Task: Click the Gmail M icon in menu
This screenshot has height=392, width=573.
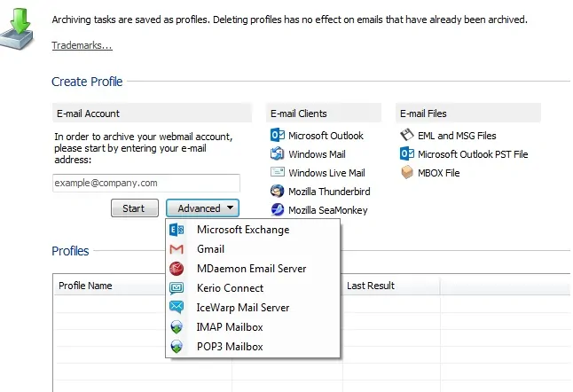Action: point(177,249)
